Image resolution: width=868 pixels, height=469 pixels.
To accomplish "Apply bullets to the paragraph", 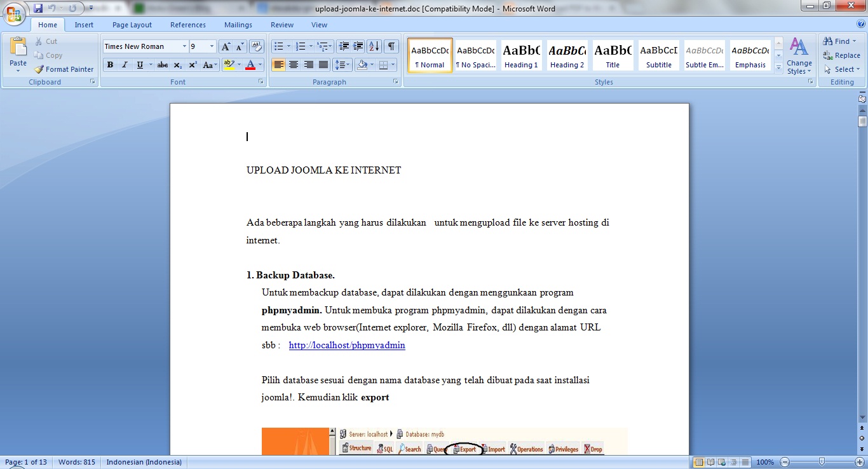I will 278,46.
